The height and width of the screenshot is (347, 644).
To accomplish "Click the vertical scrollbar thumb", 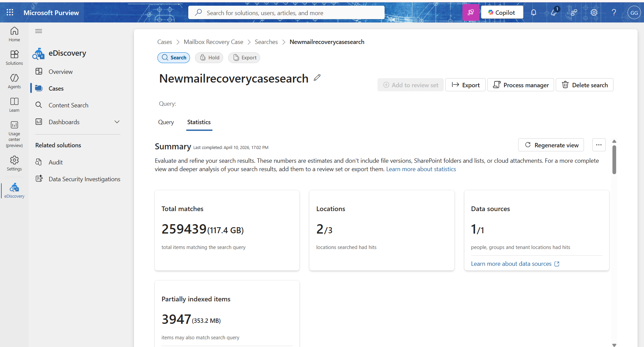I will pos(614,159).
